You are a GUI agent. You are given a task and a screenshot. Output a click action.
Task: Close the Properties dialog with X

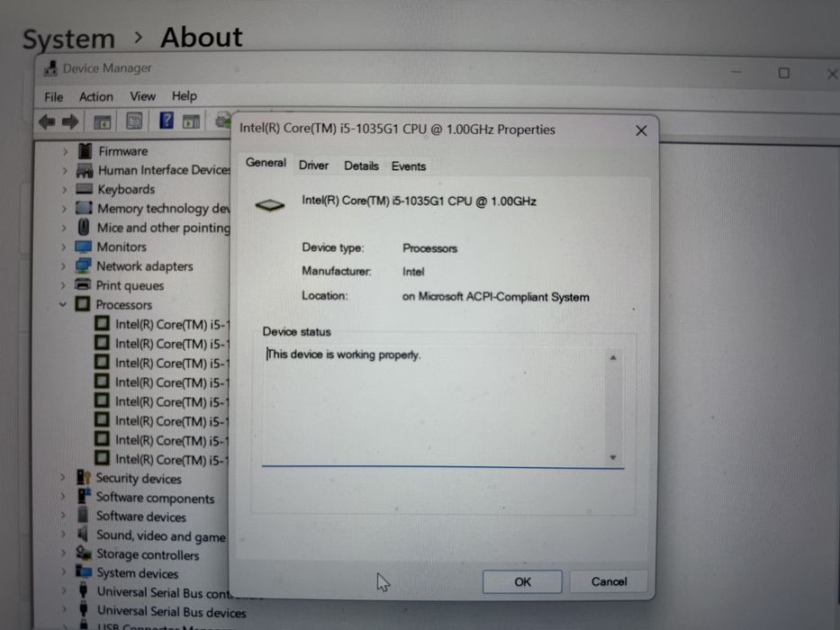click(641, 130)
